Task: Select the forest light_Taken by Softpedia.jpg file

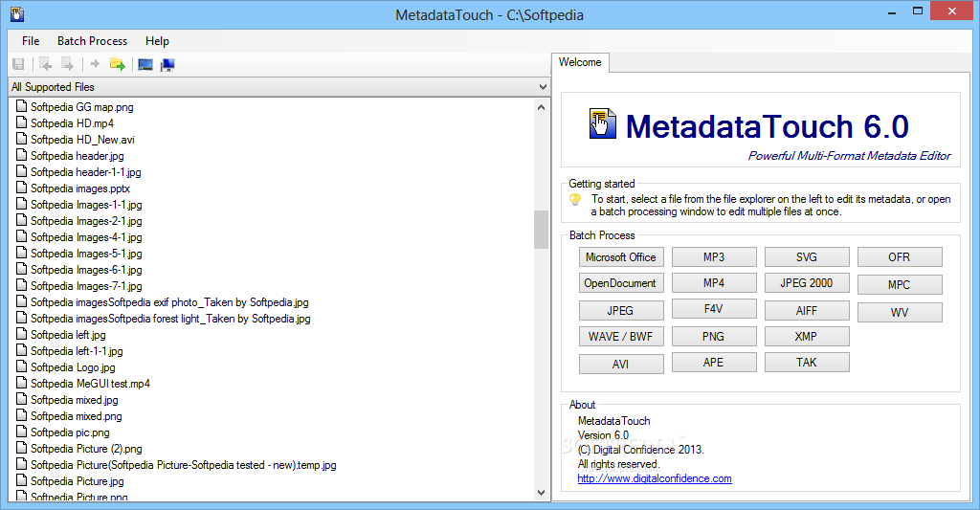Action: (x=170, y=318)
